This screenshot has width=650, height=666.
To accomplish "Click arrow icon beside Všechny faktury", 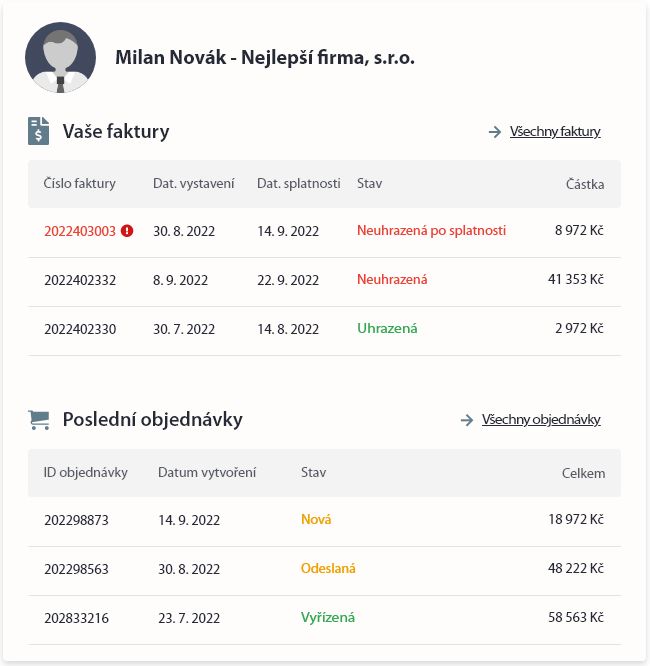I will coord(494,132).
